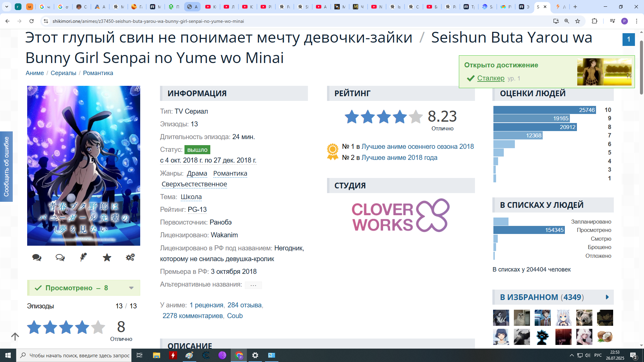
Task: Select the Романтика genre tag
Action: (230, 173)
